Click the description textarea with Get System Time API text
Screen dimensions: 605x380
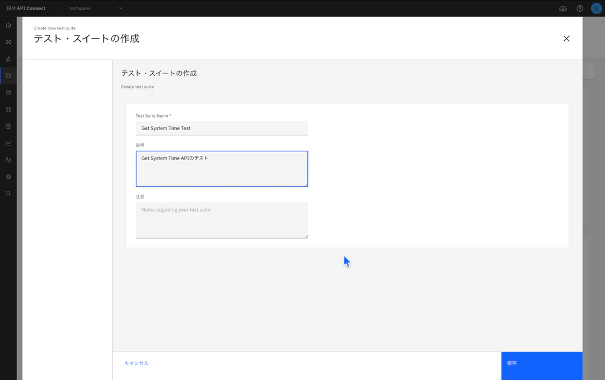pos(222,169)
